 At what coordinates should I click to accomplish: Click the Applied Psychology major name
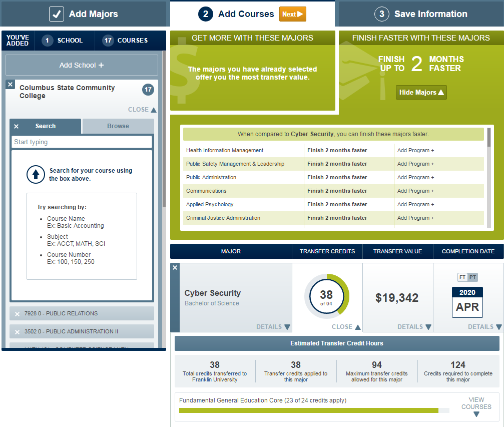210,204
